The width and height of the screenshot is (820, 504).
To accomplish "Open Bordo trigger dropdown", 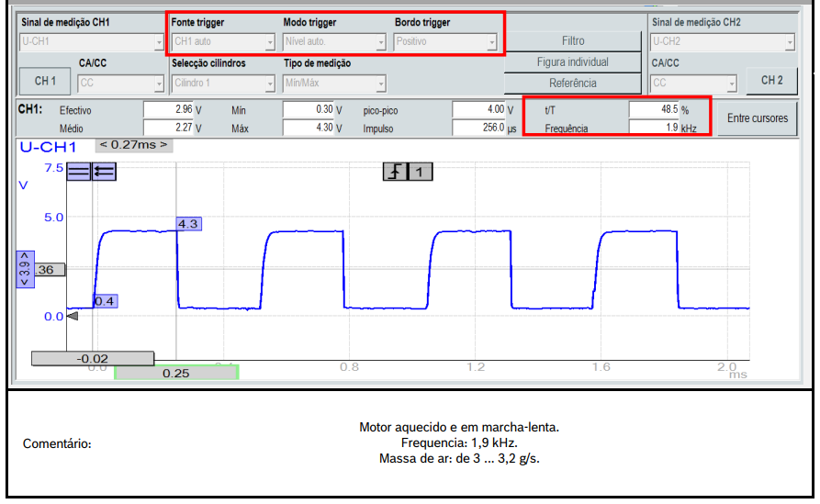I will click(445, 42).
